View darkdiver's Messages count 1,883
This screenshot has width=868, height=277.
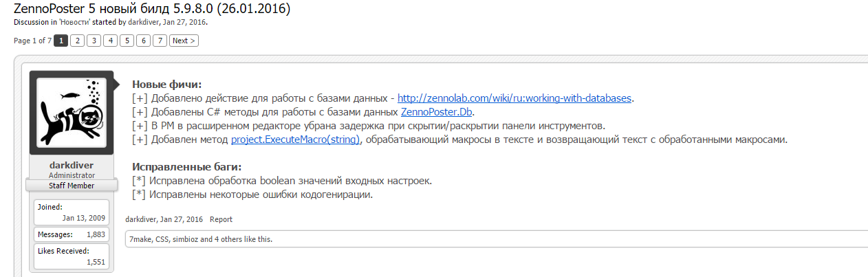[95, 235]
